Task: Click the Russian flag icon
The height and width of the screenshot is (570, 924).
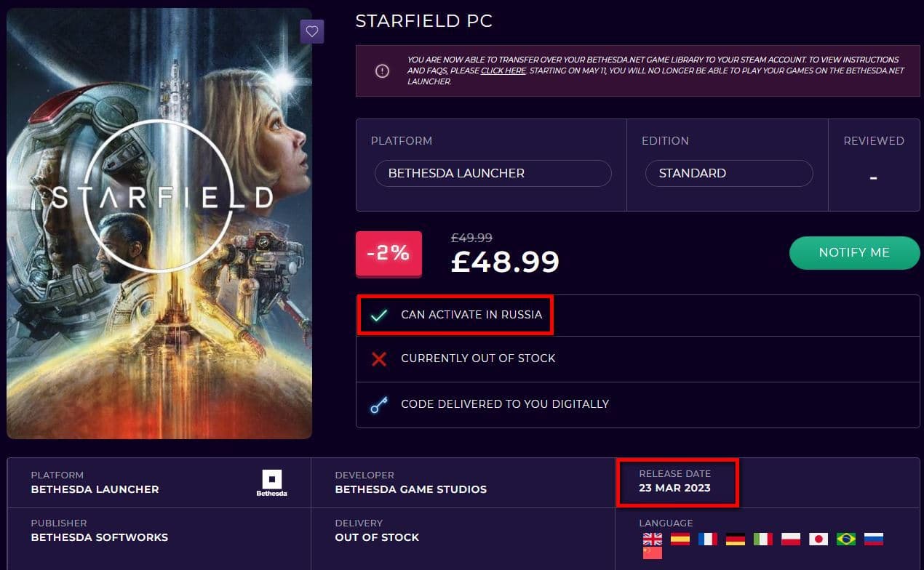Action: pos(874,539)
